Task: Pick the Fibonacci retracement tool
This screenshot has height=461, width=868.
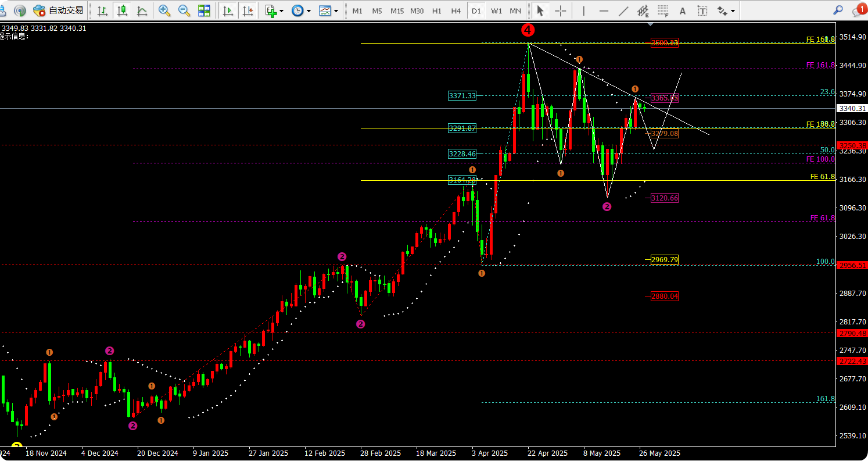Action: (x=662, y=10)
